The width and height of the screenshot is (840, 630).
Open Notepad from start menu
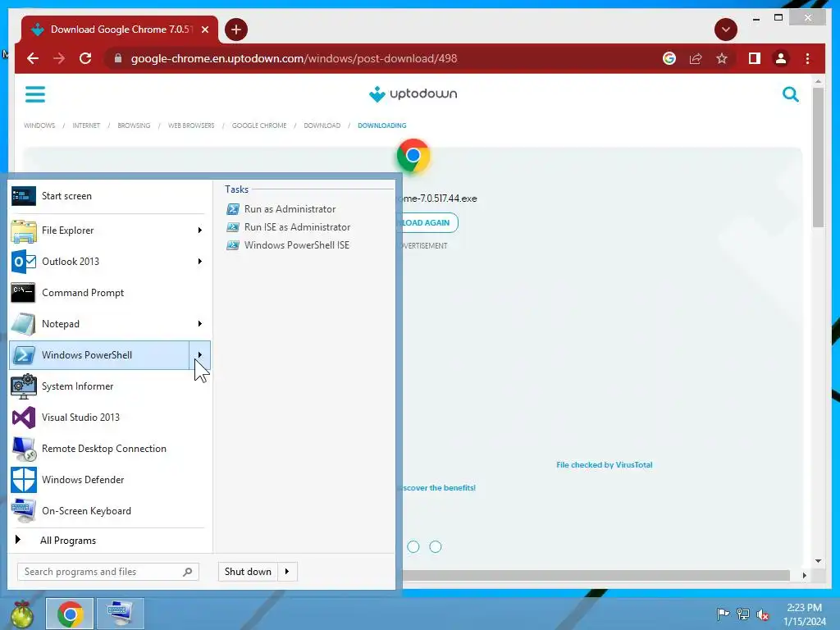(99, 323)
